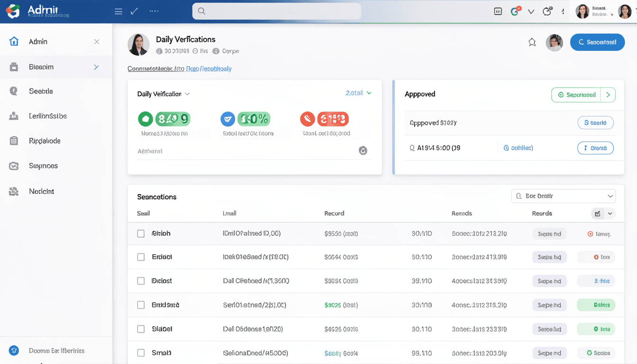
Task: Click the blue checkmark badge icon
Action: tap(228, 119)
